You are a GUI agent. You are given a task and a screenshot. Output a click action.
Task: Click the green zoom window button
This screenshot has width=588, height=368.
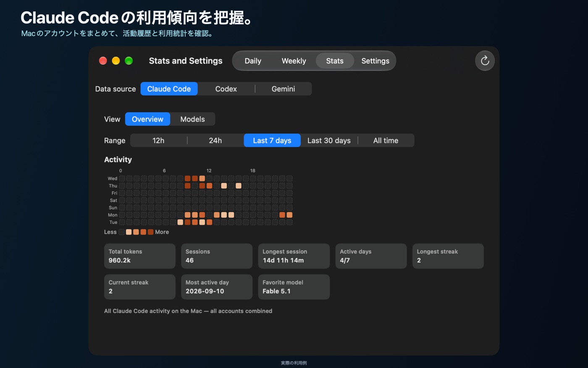pos(129,61)
